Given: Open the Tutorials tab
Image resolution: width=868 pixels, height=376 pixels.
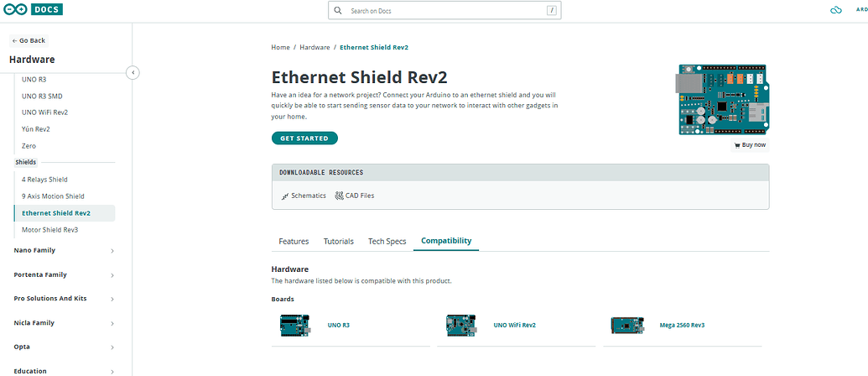Looking at the screenshot, I should (338, 242).
